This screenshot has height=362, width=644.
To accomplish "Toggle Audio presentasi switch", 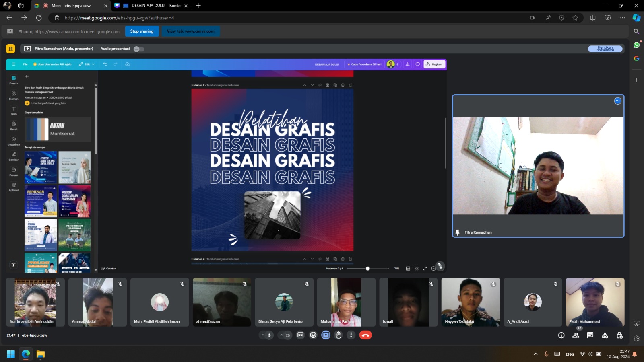I will coord(138,49).
